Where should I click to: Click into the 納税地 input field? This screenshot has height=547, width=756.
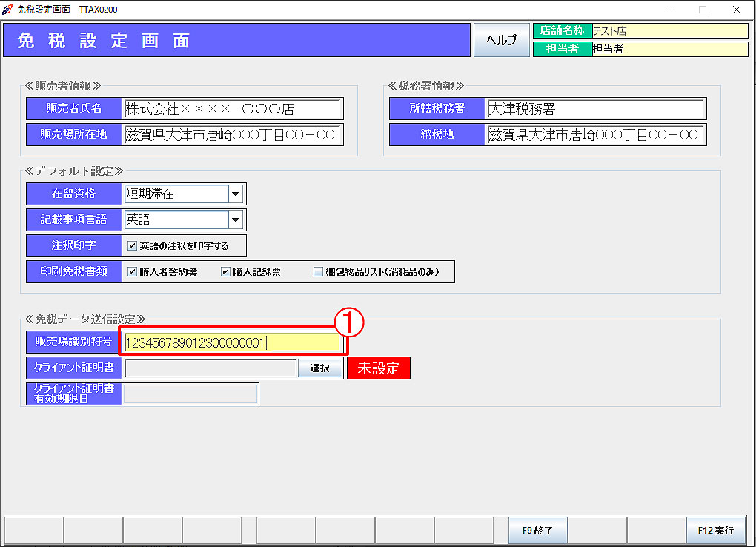click(x=595, y=135)
